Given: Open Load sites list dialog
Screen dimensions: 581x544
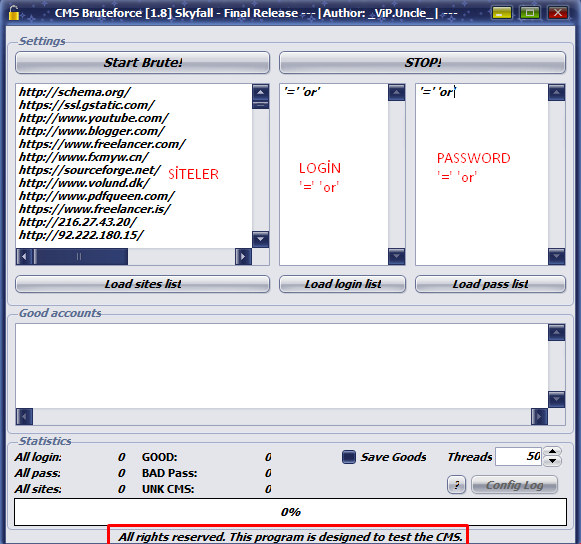Looking at the screenshot, I should (143, 284).
